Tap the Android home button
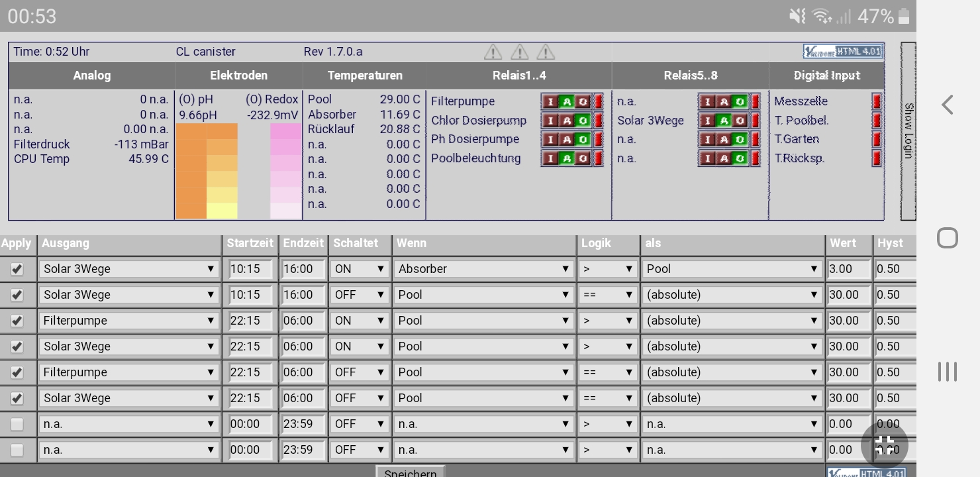The height and width of the screenshot is (477, 980). point(948,238)
